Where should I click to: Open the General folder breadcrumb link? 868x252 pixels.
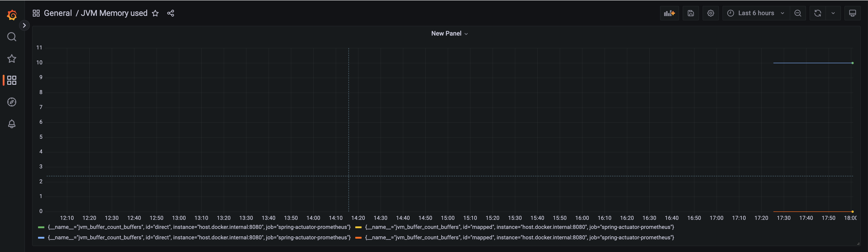pos(58,13)
